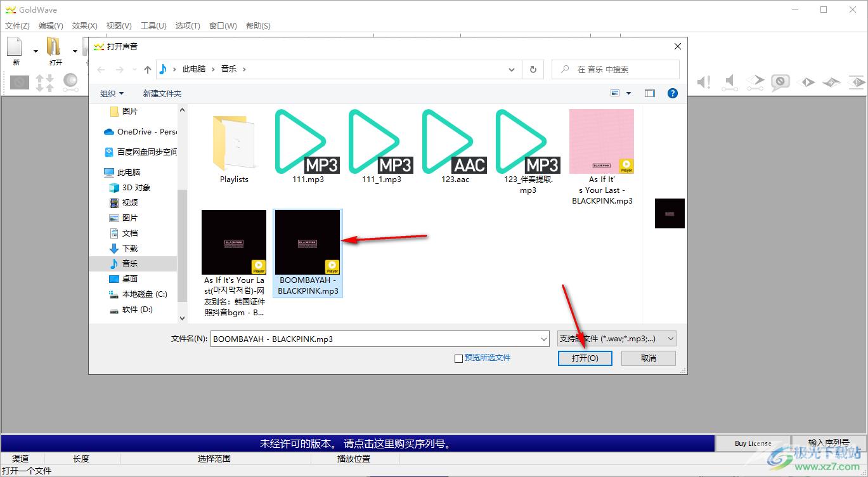This screenshot has width=868, height=477.
Task: Click the flattened diamond with X icon
Action: (831, 82)
